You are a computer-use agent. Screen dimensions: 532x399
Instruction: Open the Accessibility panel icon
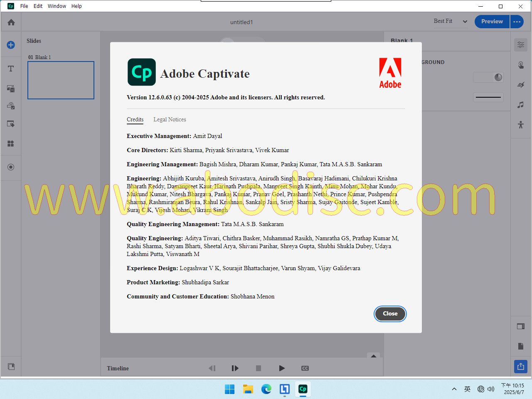tap(521, 124)
